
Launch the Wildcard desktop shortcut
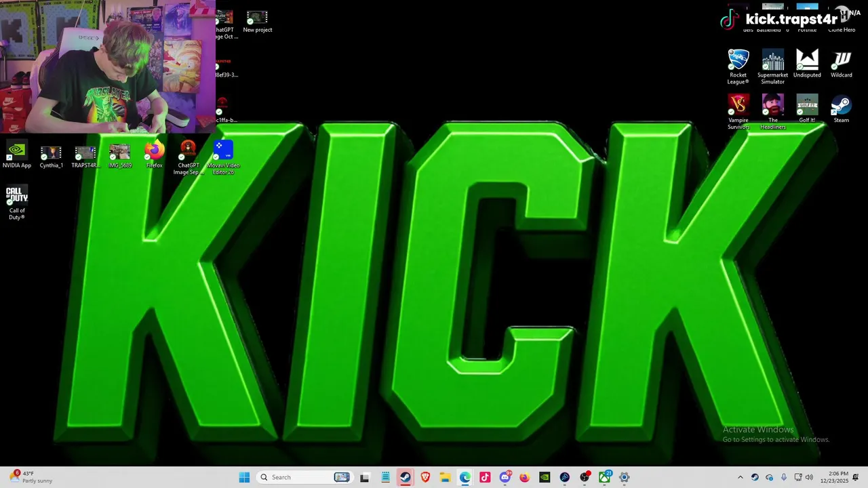tap(841, 64)
